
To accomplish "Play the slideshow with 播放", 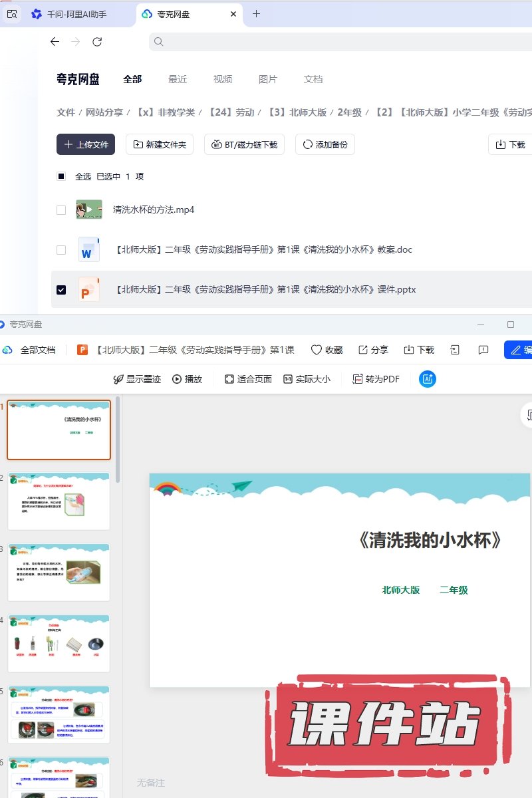I will pos(187,379).
